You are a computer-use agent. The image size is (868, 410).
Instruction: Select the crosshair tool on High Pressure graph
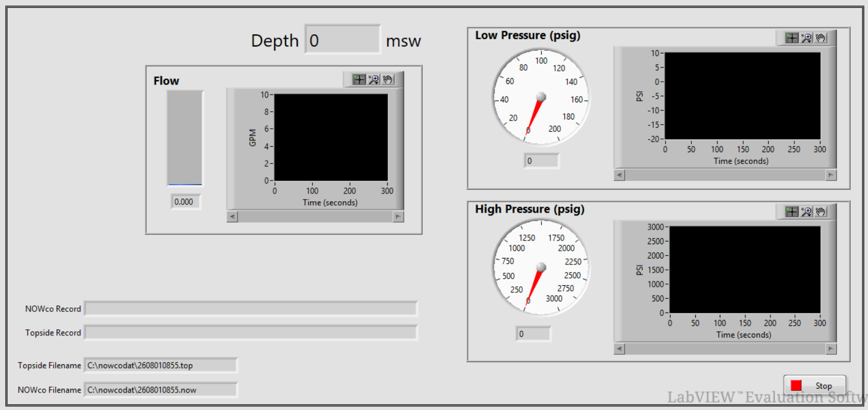792,212
